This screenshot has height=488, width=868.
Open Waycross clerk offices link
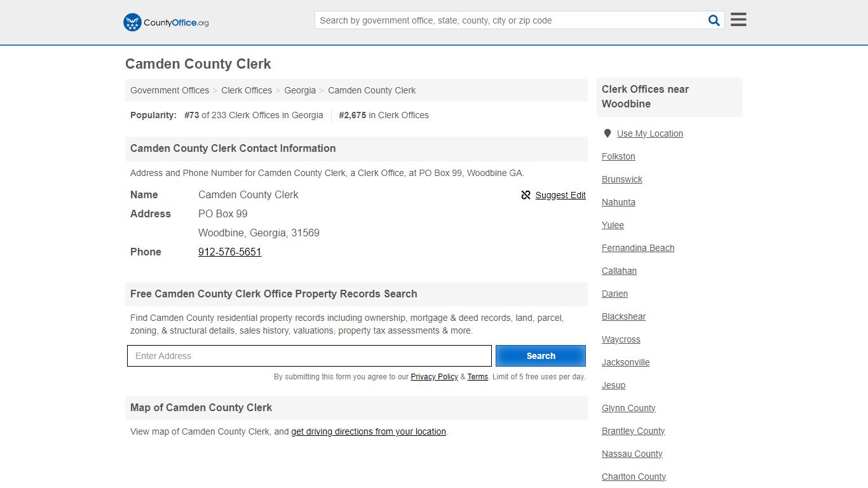point(621,339)
